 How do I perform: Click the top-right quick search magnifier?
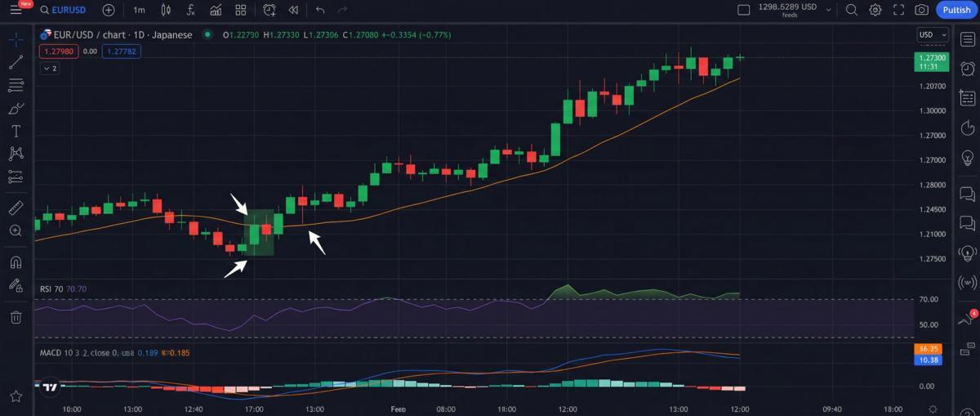click(852, 10)
